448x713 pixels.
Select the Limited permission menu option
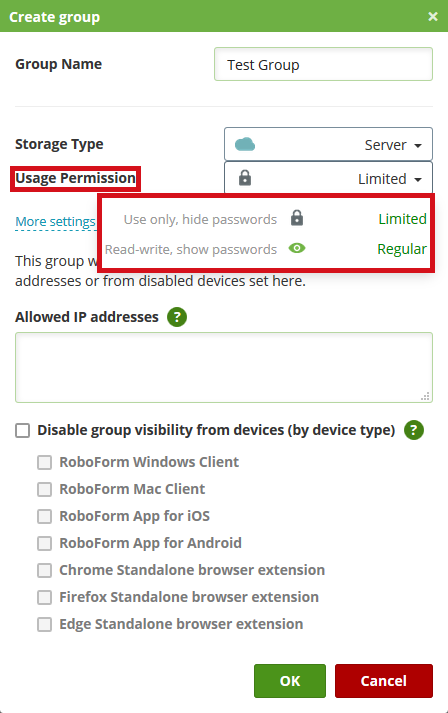[267, 219]
